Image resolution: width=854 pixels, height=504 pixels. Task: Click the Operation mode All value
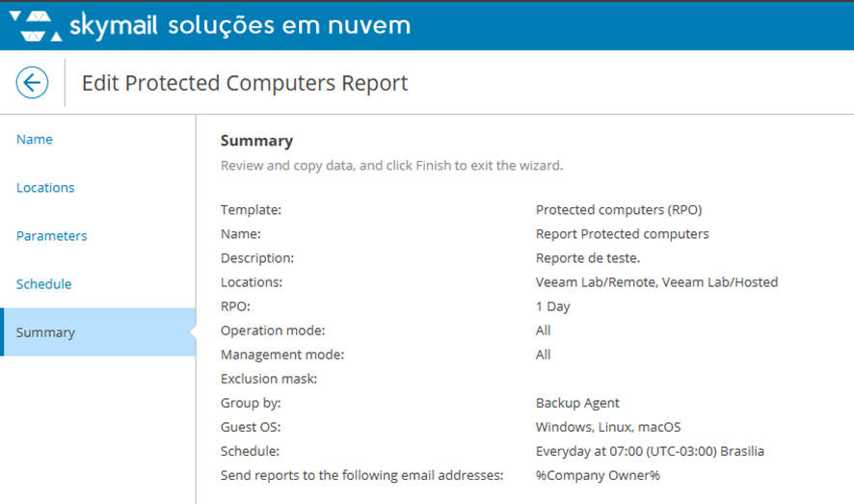click(544, 331)
